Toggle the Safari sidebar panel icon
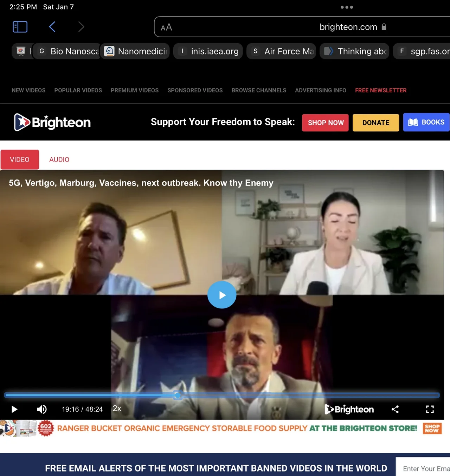The width and height of the screenshot is (450, 476). pos(20,27)
